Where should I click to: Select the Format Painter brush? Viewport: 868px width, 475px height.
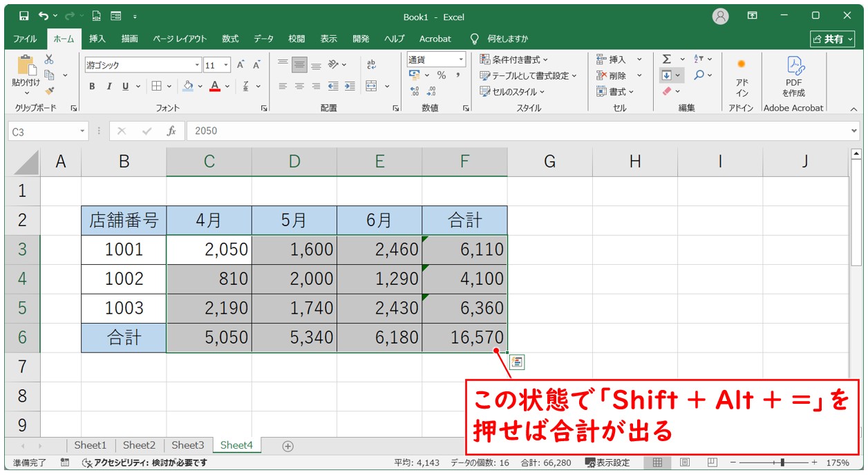49,90
